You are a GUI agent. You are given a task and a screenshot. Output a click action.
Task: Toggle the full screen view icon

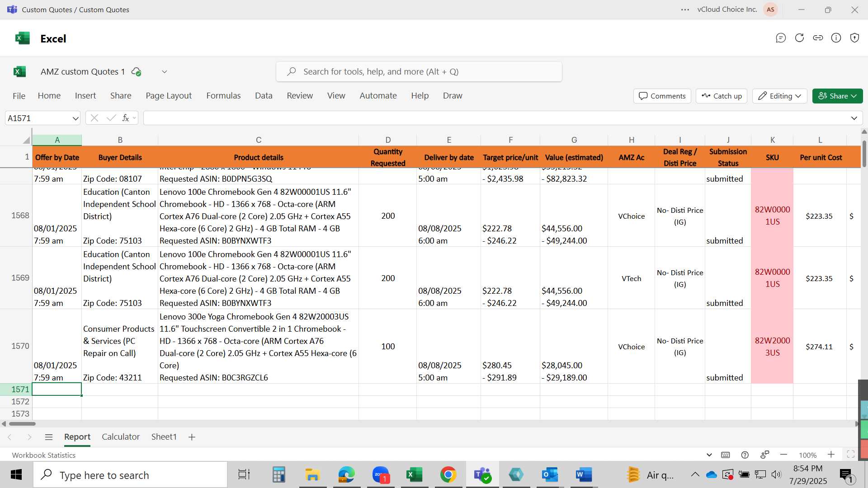[x=850, y=455]
